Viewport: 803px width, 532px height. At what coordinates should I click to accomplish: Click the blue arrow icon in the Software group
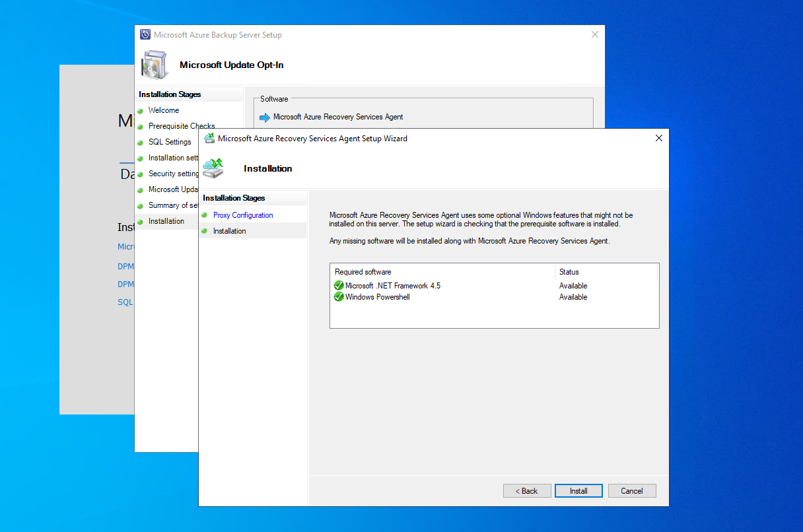pos(265,117)
